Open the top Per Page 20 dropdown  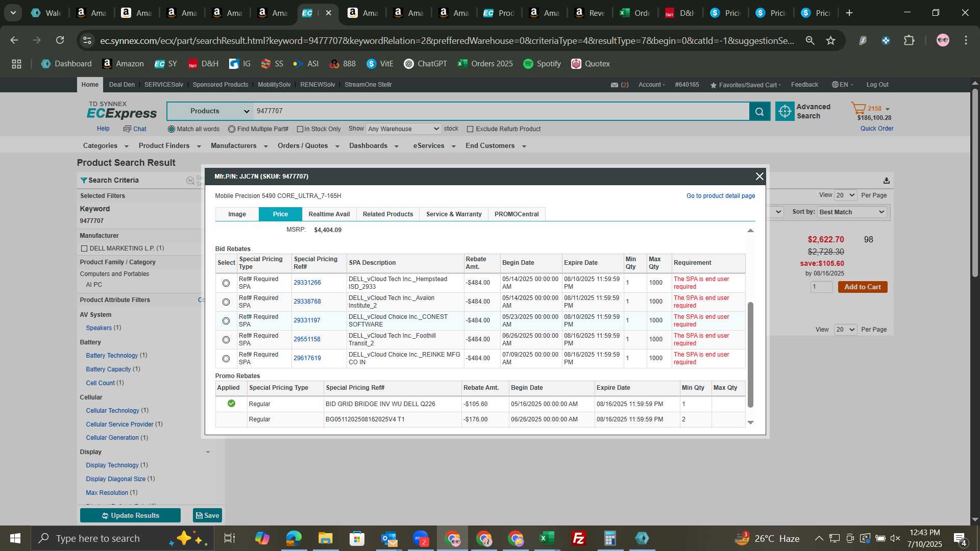point(845,195)
